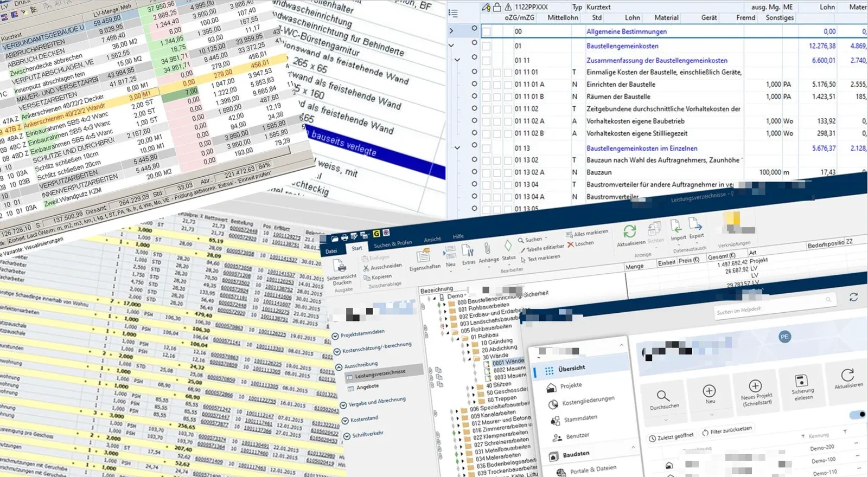Collapse the Vergabe und Abrechnung section
Screen dimensions: 868x477
[343, 405]
